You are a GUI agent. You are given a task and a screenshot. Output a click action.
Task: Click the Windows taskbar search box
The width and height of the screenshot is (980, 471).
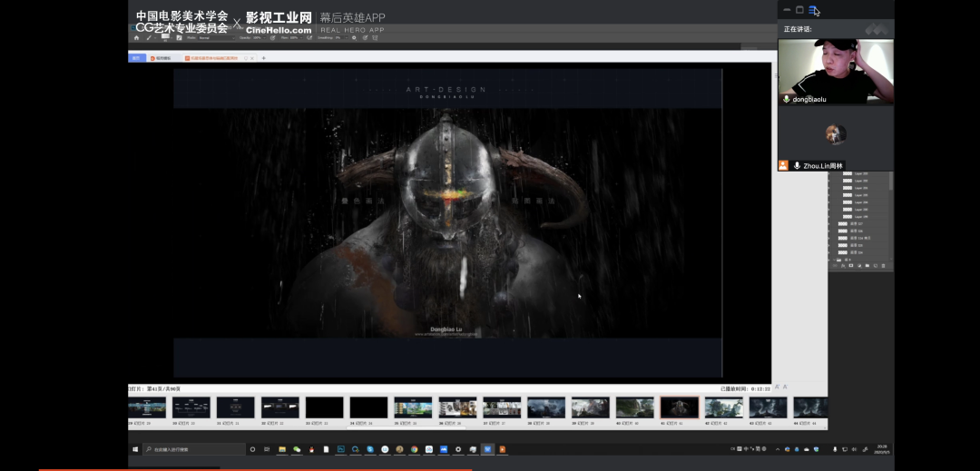[194, 449]
